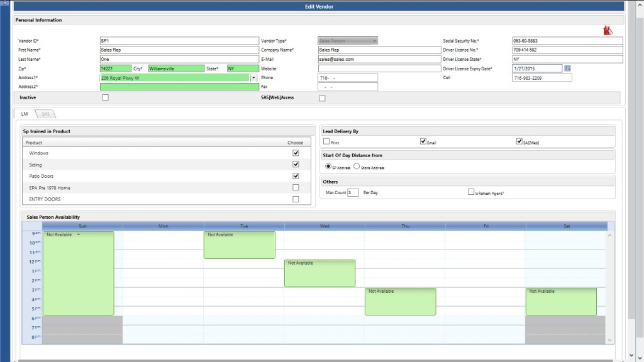Click the Address2 field
This screenshot has height=362, width=644.
179,87
